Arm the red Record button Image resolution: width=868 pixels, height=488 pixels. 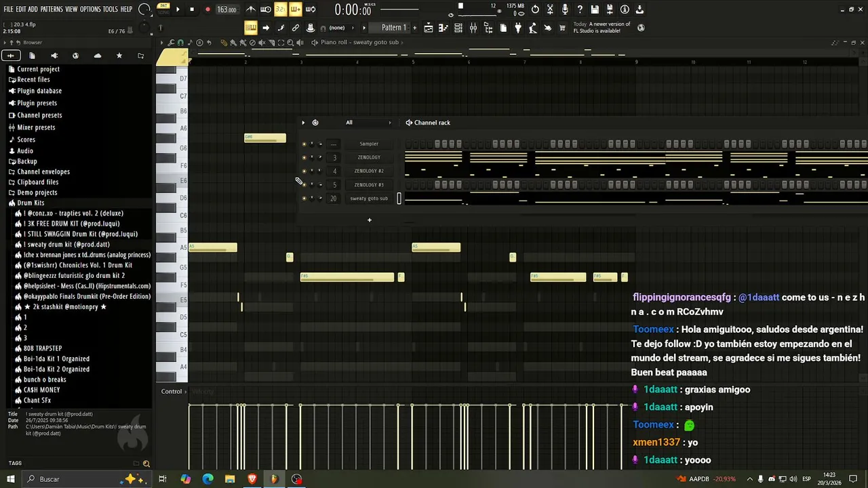coord(207,9)
